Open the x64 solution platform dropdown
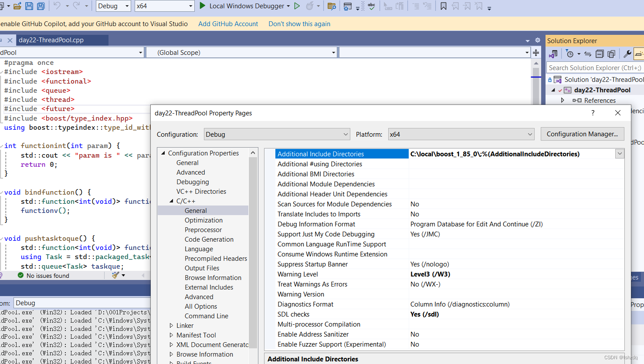The width and height of the screenshot is (644, 364). 164,6
